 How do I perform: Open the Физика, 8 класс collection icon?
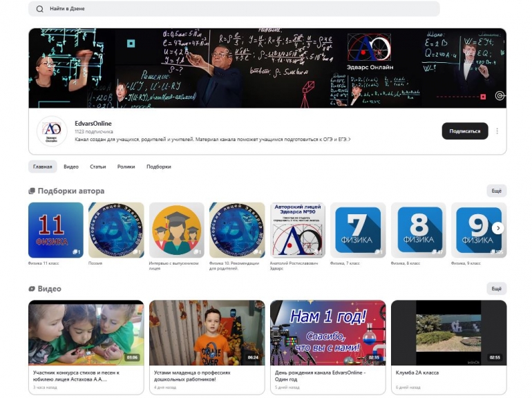point(419,230)
